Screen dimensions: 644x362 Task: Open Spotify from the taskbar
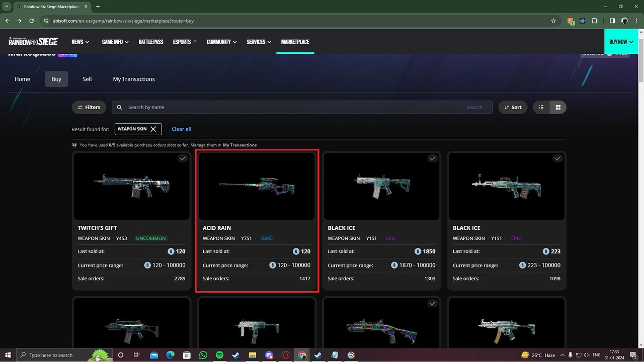[x=219, y=355]
